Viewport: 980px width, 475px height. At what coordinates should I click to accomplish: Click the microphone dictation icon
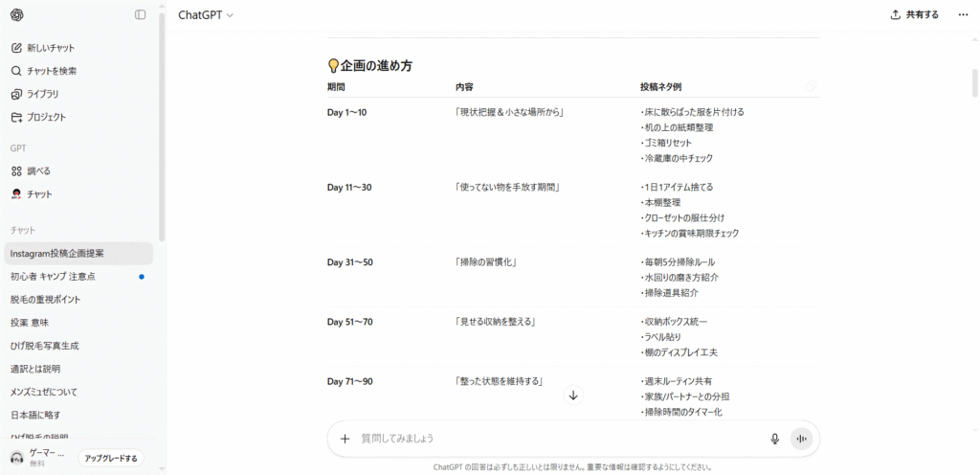point(775,439)
